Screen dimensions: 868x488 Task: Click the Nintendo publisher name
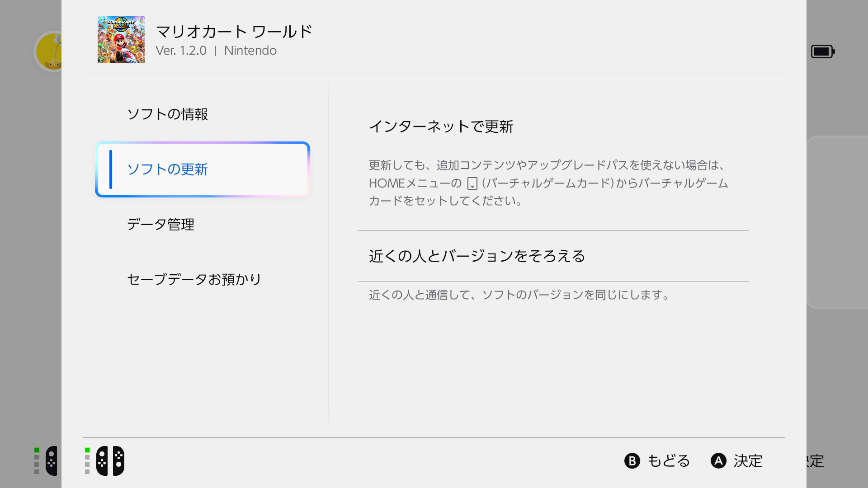point(250,51)
